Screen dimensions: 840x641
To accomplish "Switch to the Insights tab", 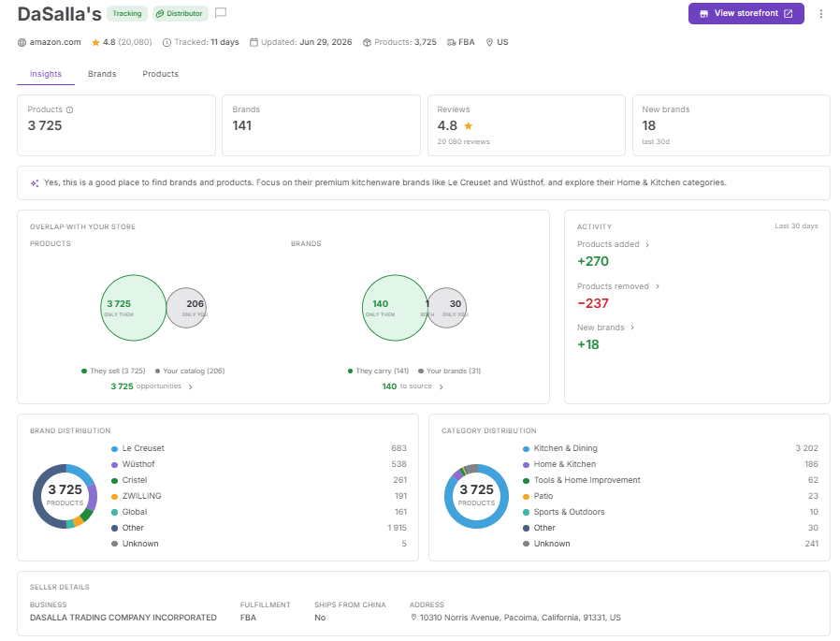I will 46,74.
